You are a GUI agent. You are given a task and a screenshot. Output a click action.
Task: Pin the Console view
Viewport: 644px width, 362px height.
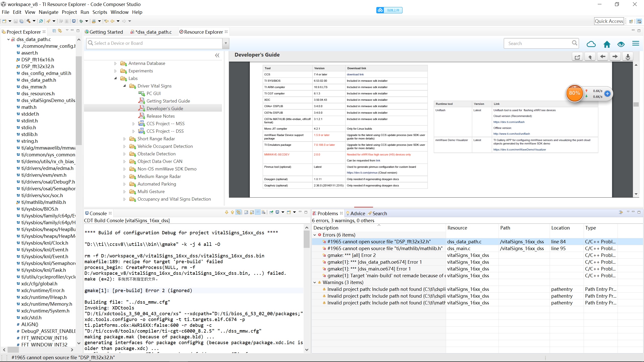[x=271, y=212]
